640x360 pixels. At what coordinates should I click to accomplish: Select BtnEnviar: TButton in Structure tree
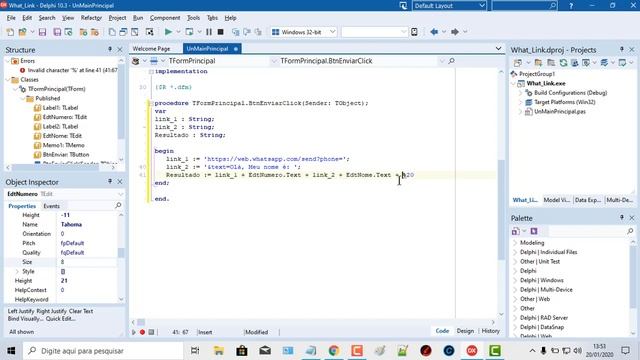(x=66, y=155)
